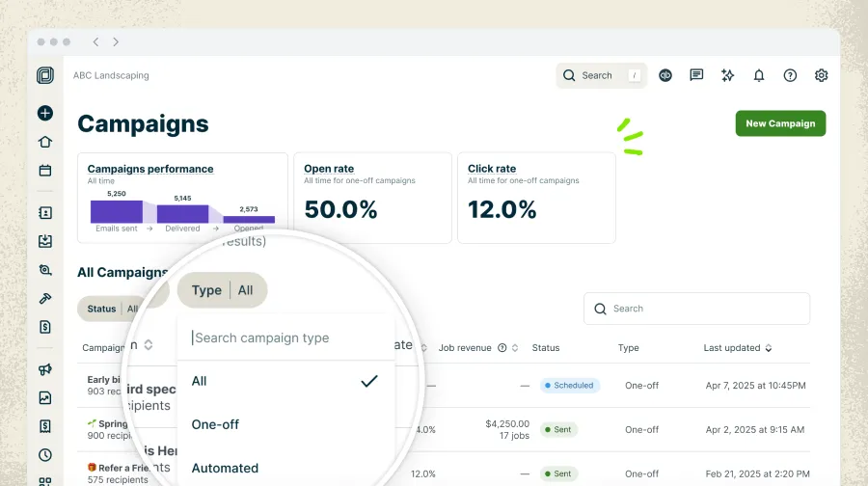The width and height of the screenshot is (868, 486).
Task: Open the Expenses receipt icon in sidebar
Action: point(45,425)
